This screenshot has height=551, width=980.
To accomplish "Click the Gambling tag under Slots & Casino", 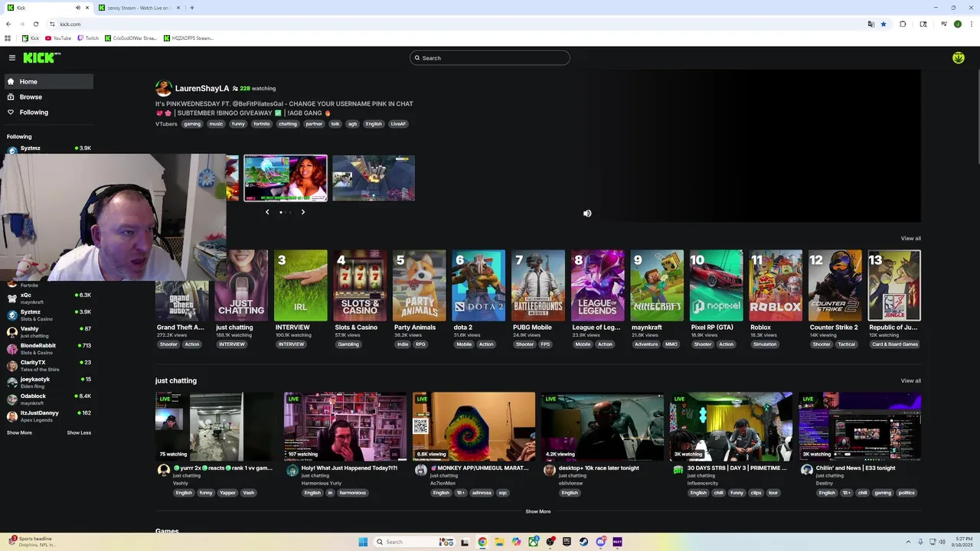I will pos(348,344).
